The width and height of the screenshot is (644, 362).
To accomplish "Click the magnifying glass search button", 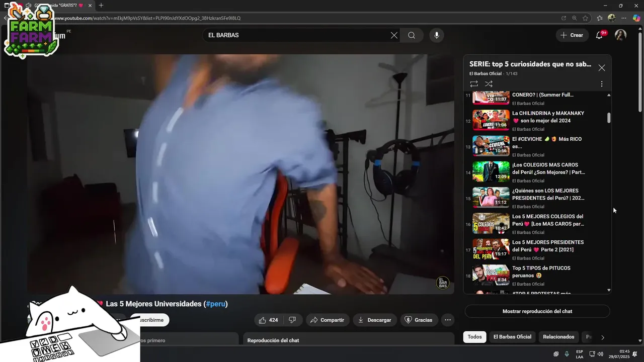I will point(412,35).
